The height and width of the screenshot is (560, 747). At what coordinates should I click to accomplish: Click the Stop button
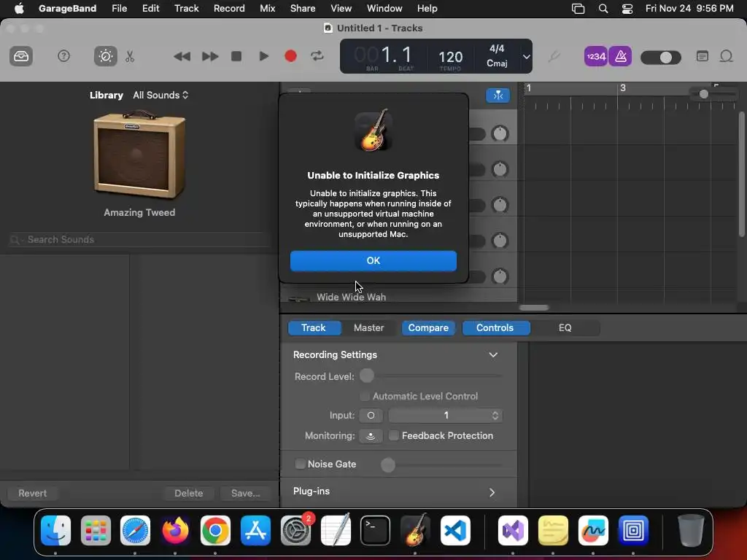tap(236, 56)
